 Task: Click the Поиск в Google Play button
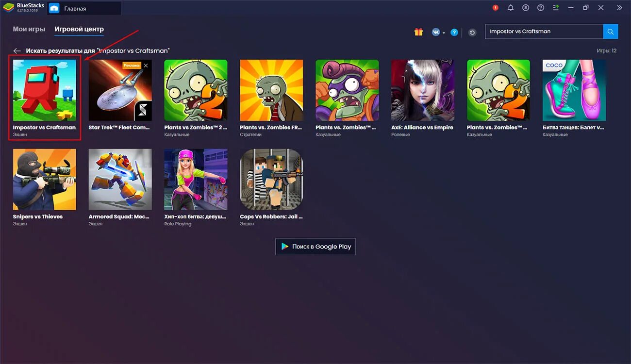315,247
